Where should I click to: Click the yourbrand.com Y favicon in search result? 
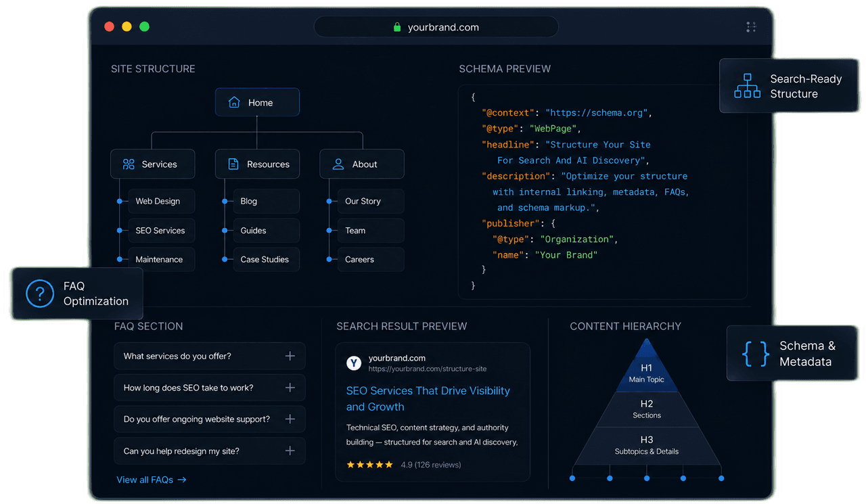[x=354, y=363]
